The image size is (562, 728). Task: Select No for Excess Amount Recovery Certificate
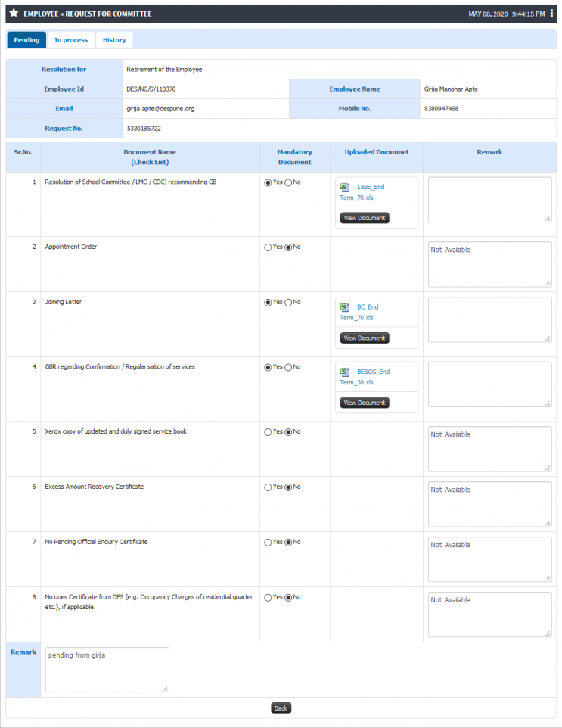288,487
